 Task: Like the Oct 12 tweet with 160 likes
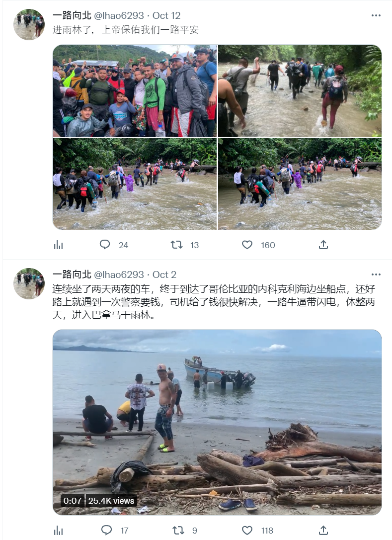coord(247,245)
